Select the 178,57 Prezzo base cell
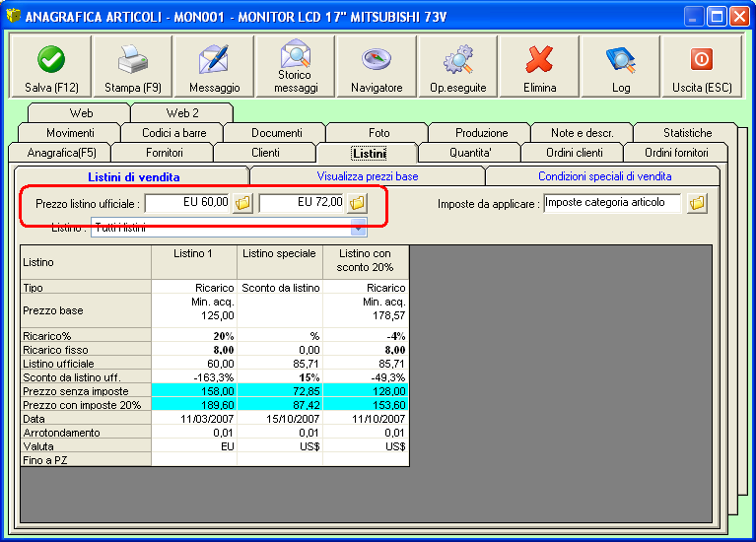The image size is (756, 542). (366, 310)
